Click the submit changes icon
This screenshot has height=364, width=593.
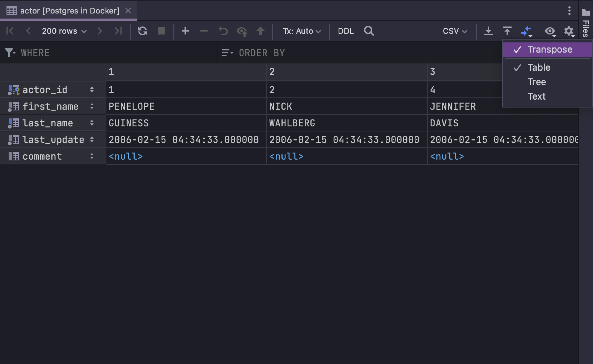261,31
